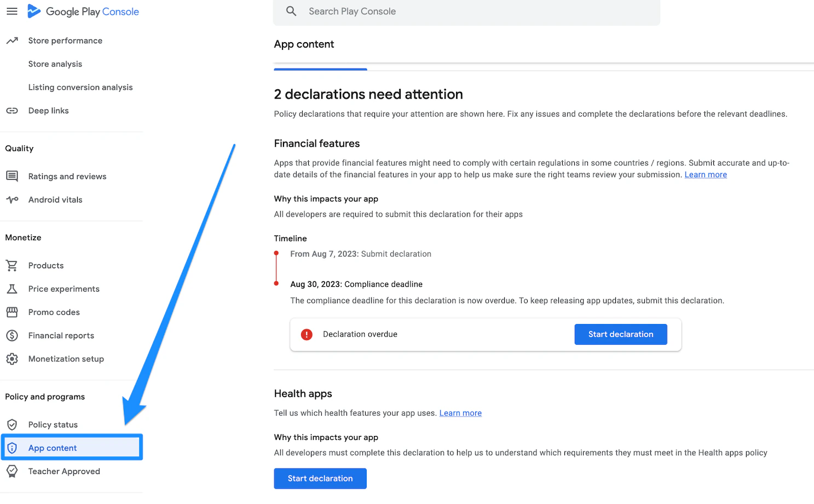Open Financial reports
Screen dimensions: 814x504
click(61, 335)
